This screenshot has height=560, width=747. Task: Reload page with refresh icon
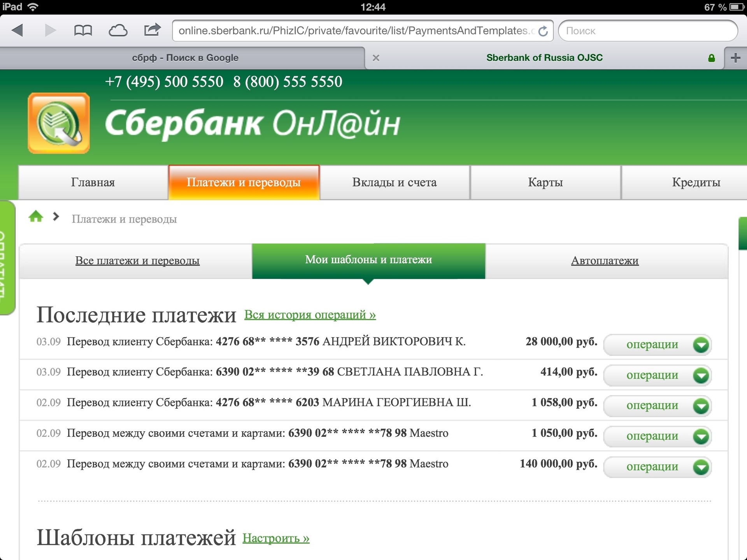pos(543,31)
